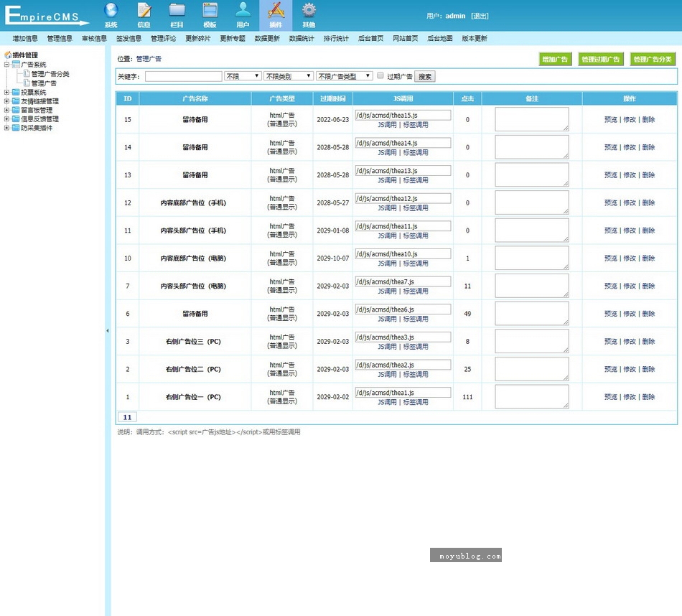Open the 不限广告类型 ad type dropdown
This screenshot has width=682, height=616.
(x=345, y=76)
